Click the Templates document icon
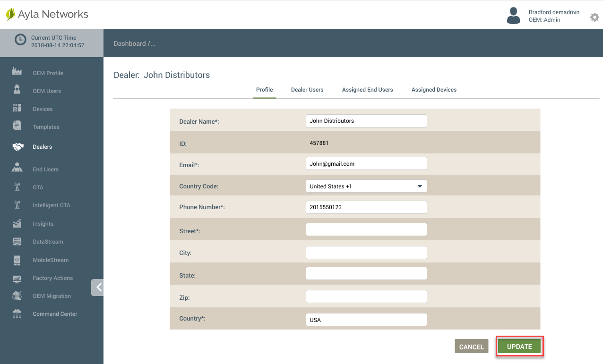This screenshot has width=603, height=364. pos(17,126)
